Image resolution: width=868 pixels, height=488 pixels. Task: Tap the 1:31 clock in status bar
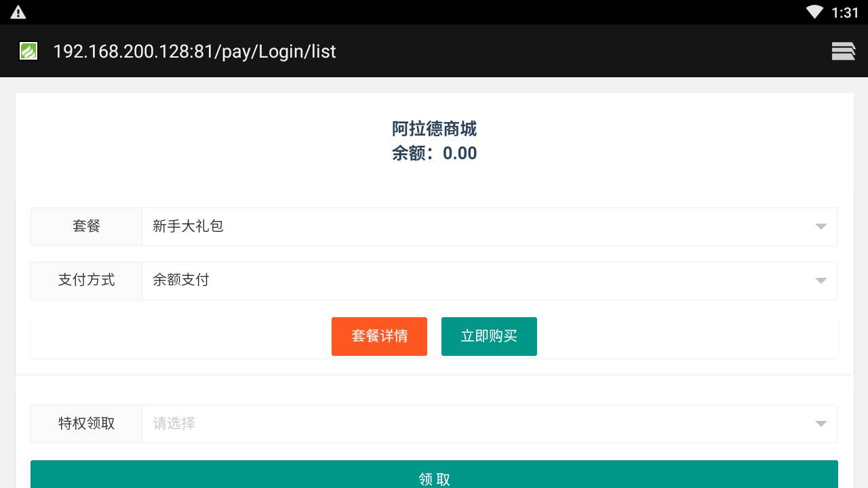click(x=845, y=12)
